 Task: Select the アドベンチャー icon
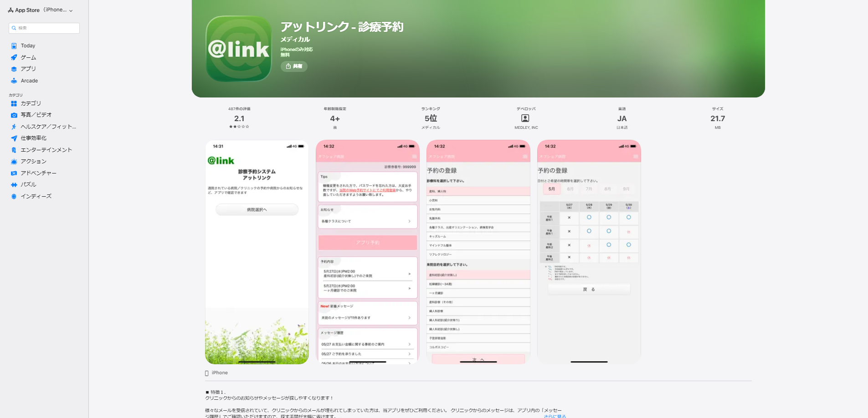[14, 173]
